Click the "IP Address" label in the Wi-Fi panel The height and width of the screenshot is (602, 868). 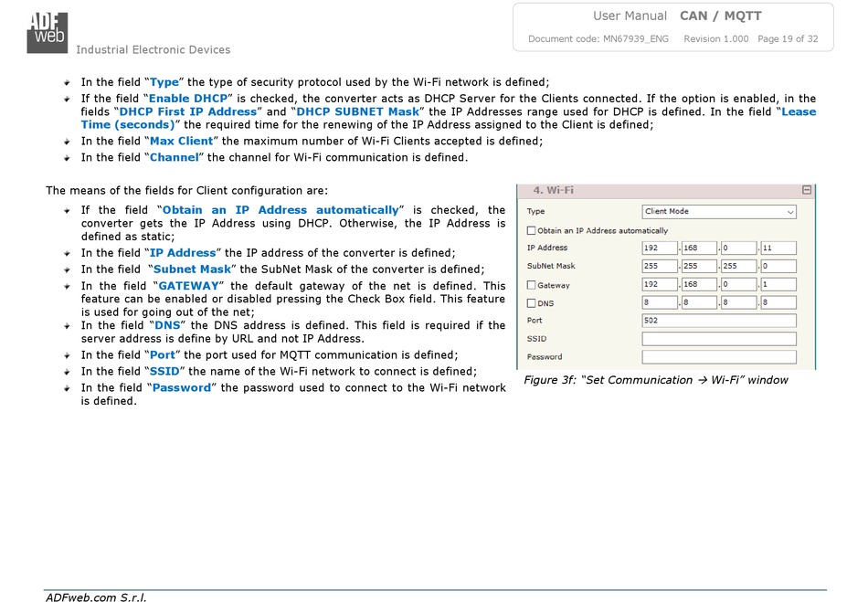547,248
